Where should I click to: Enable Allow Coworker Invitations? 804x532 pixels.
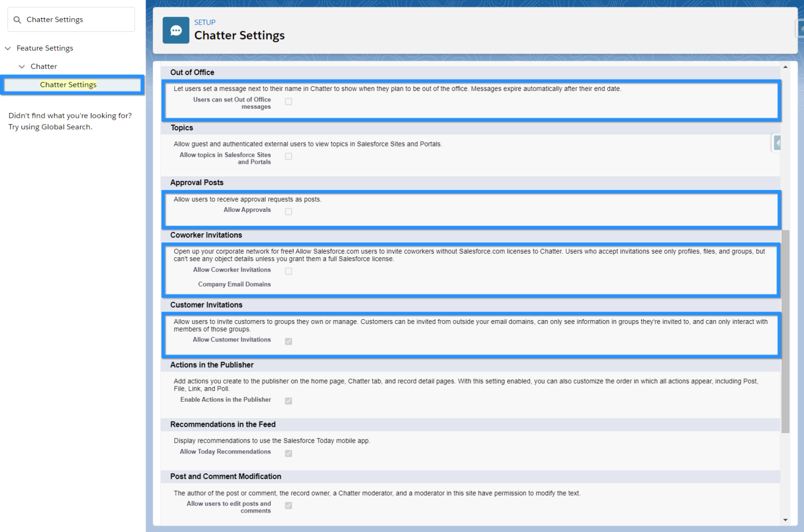pyautogui.click(x=288, y=271)
